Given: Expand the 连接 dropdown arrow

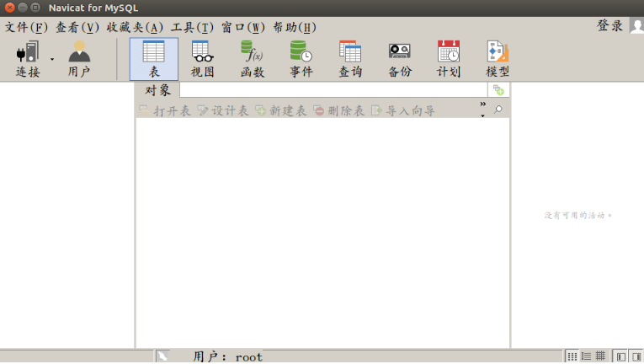Looking at the screenshot, I should 52,60.
